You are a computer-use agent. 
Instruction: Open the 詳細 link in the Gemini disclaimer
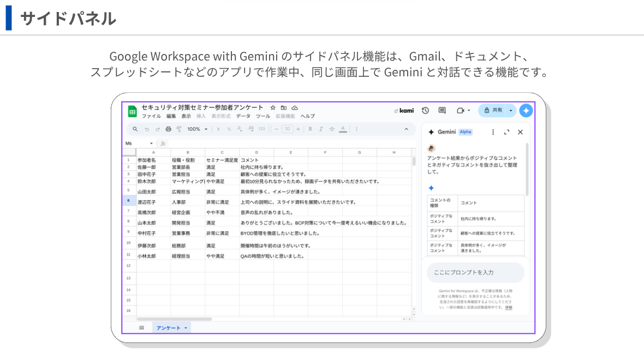(x=509, y=307)
